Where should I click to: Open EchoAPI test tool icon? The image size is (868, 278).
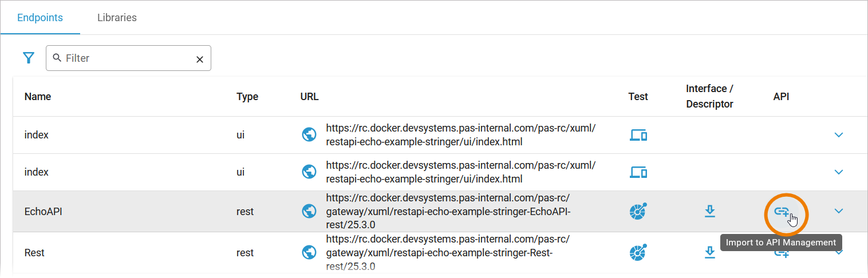tap(638, 211)
